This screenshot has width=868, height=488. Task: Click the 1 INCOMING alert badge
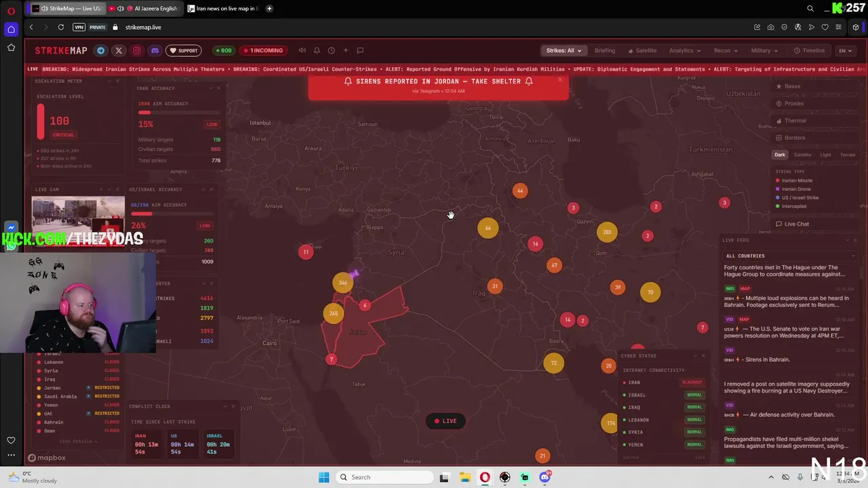(263, 50)
